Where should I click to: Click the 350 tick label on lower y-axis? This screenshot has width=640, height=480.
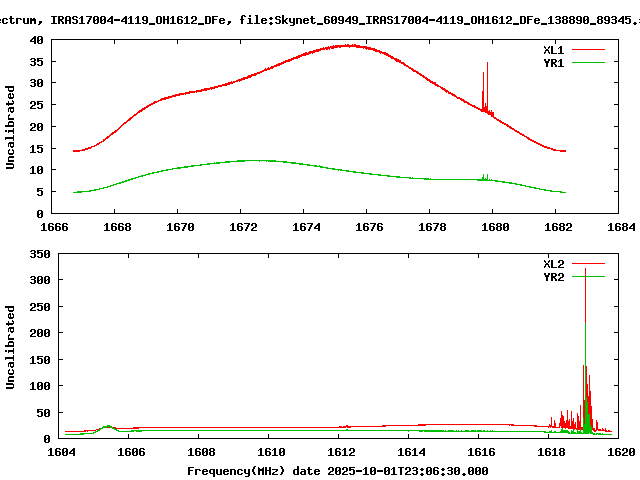pyautogui.click(x=42, y=256)
